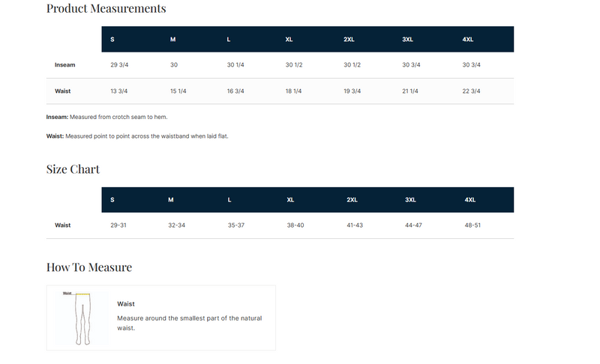Click the Waist definition about laying flat
The image size is (600, 364).
(x=137, y=136)
